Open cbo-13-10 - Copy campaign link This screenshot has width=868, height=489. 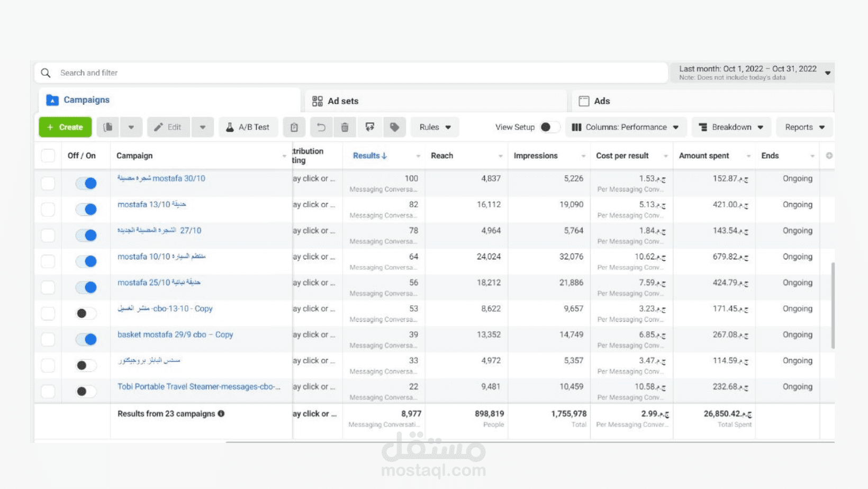165,309
